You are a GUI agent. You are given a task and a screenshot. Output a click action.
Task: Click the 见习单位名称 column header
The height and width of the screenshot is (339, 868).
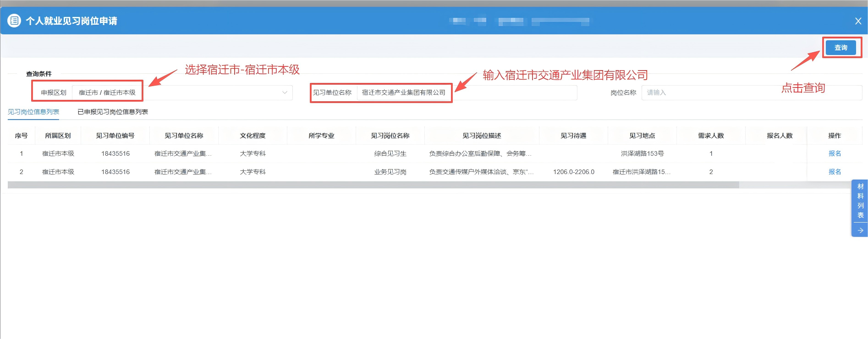tap(184, 136)
